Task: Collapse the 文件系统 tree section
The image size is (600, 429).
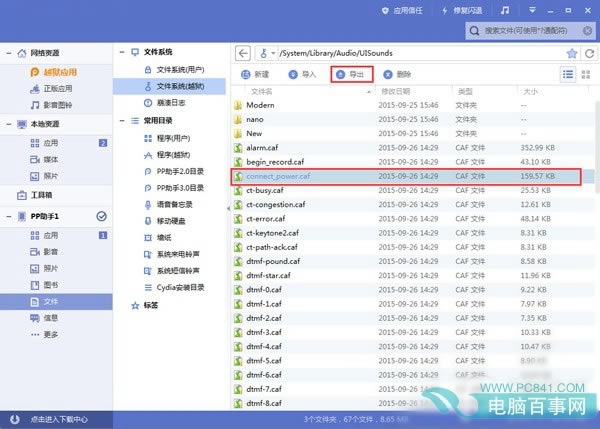Action: (x=122, y=52)
